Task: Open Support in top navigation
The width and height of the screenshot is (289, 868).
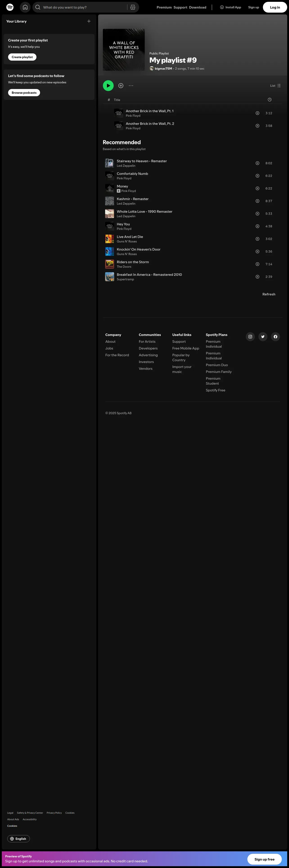Action: pos(180,7)
